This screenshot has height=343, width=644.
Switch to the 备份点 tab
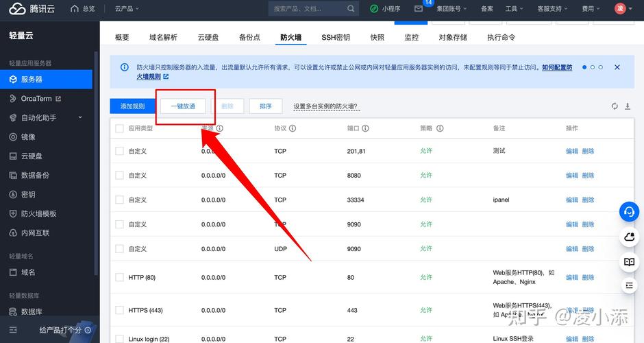tap(249, 38)
